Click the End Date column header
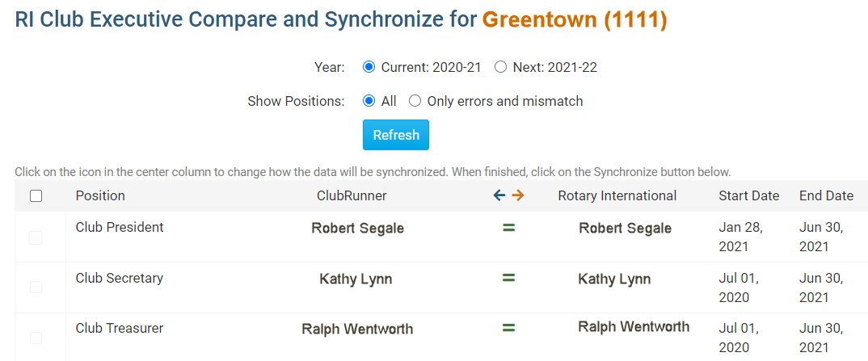This screenshot has height=361, width=868. pyautogui.click(x=827, y=195)
